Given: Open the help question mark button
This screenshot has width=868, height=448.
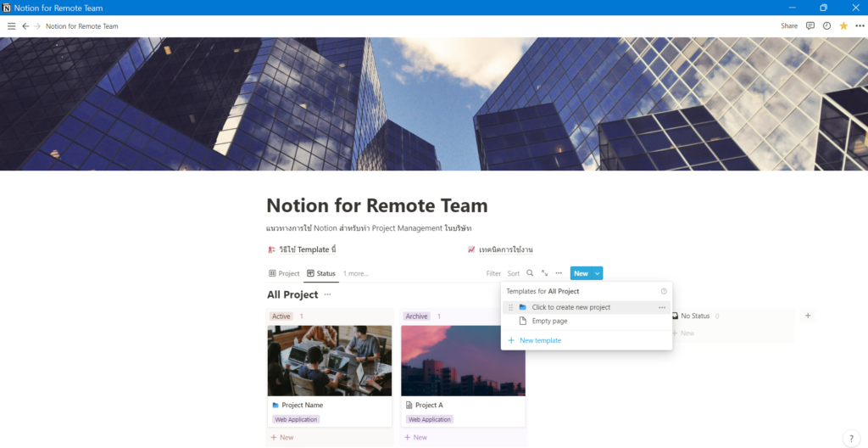Looking at the screenshot, I should tap(851, 438).
